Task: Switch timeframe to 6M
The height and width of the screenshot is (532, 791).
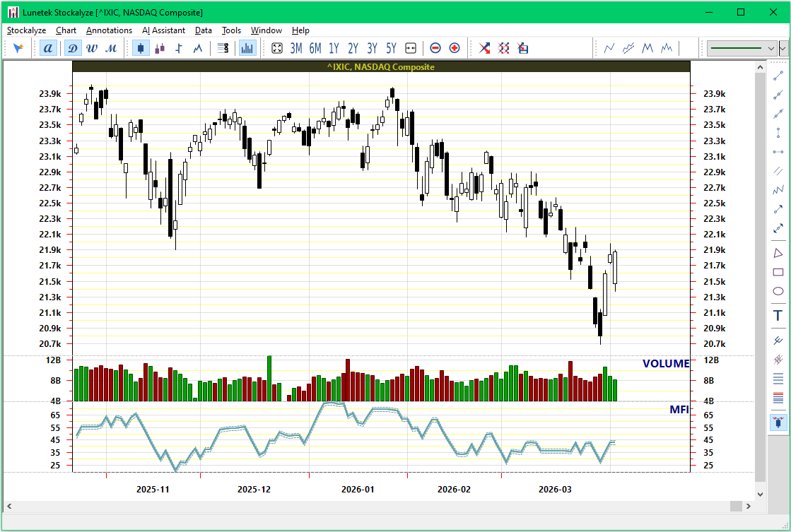Action: 314,48
